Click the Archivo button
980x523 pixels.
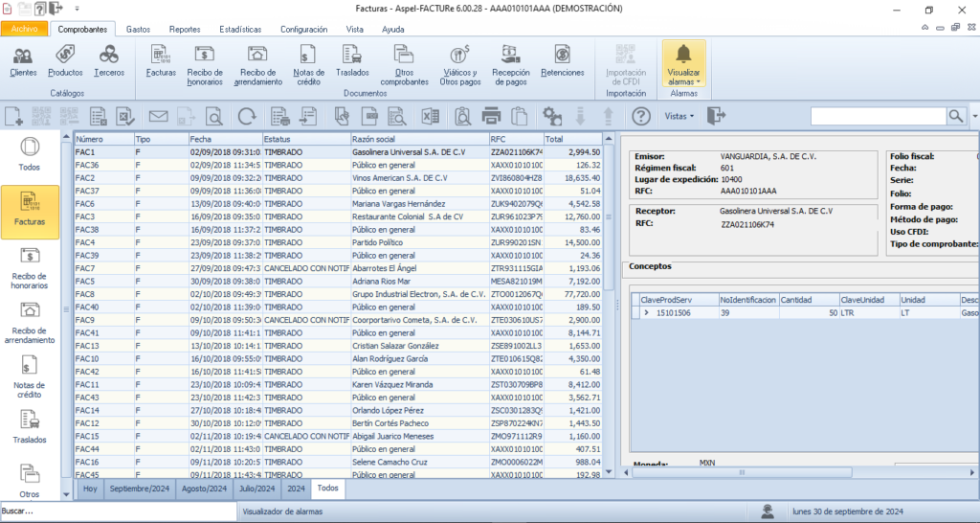pyautogui.click(x=24, y=30)
